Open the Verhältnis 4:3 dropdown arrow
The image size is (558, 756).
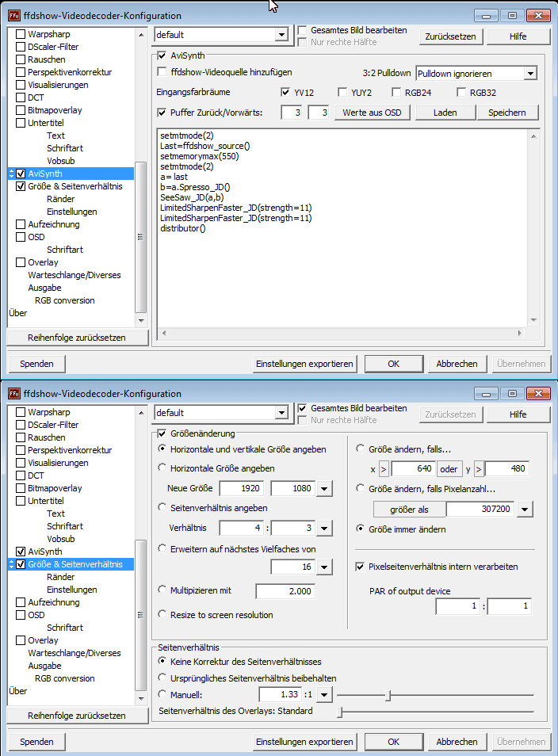324,528
